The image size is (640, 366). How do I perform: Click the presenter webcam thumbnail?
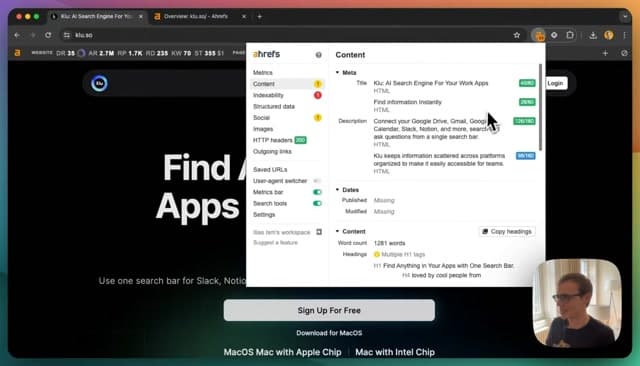point(577,303)
